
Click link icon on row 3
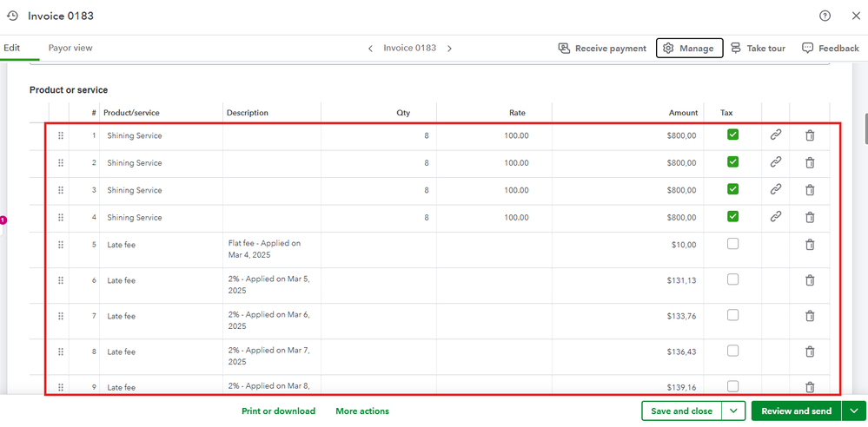pos(776,189)
